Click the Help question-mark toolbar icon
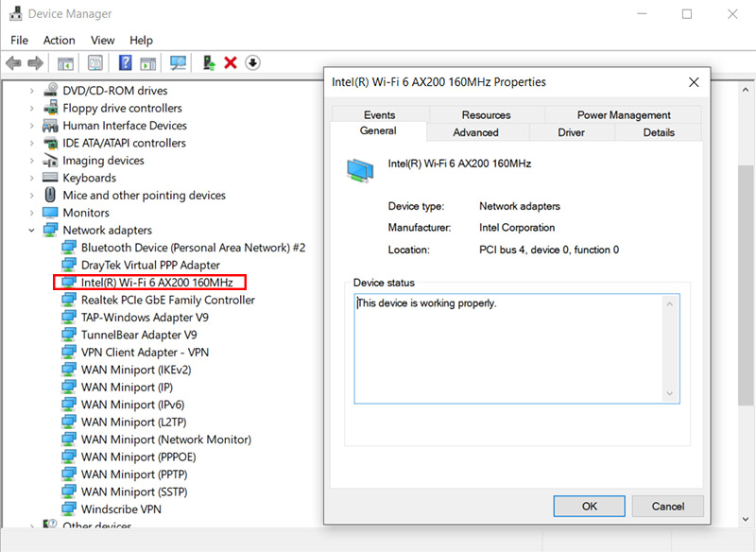 click(x=126, y=62)
